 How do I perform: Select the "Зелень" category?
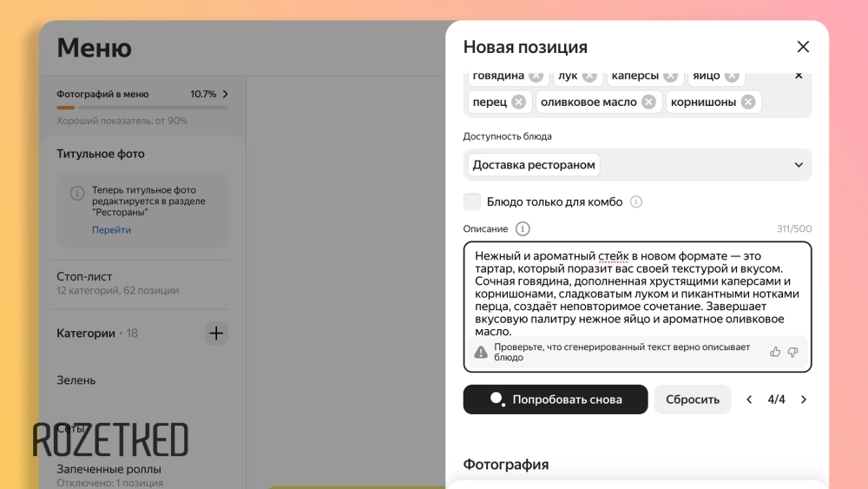[76, 380]
